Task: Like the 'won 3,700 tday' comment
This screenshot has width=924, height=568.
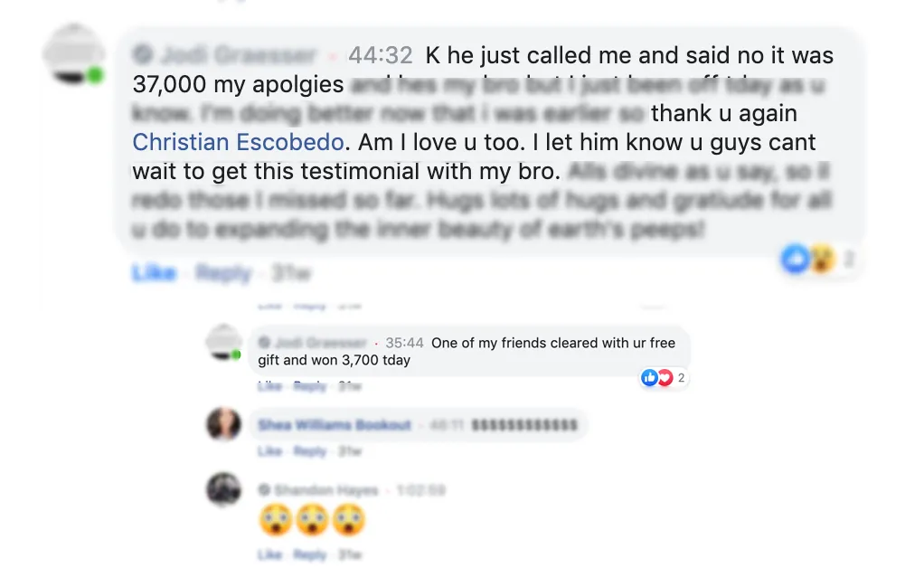Action: (270, 386)
